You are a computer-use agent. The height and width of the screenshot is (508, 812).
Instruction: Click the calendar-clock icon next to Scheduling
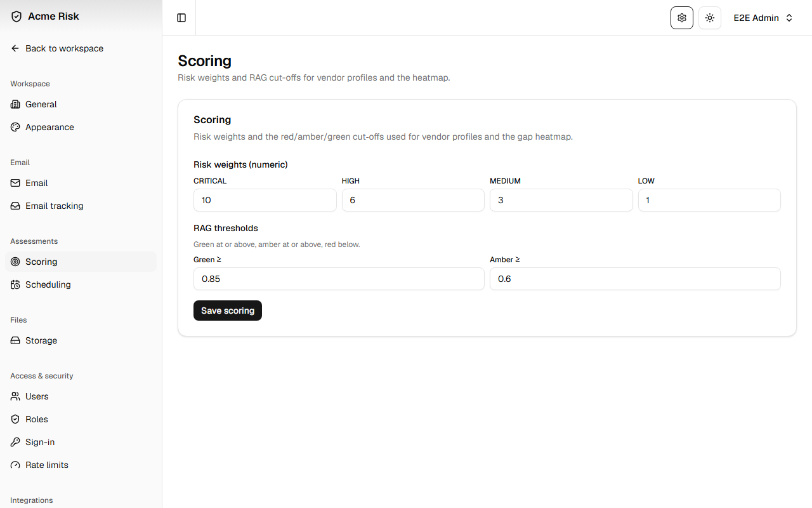coord(15,284)
